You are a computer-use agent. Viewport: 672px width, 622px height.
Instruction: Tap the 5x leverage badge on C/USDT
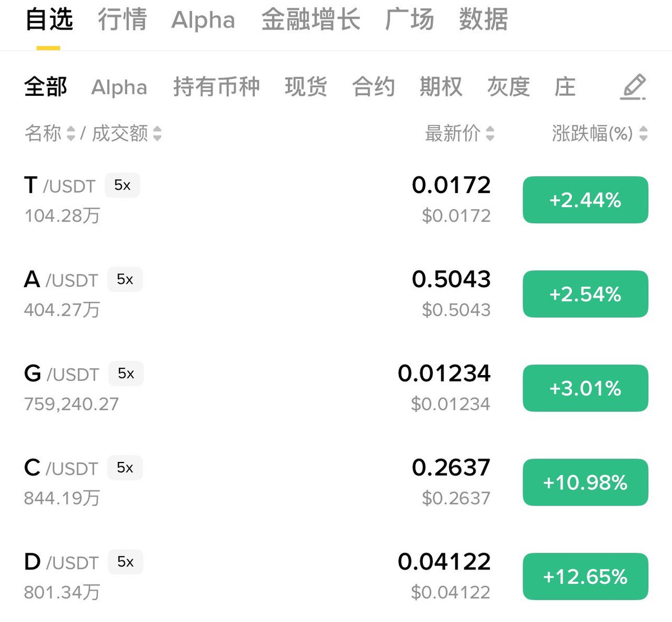pyautogui.click(x=125, y=467)
